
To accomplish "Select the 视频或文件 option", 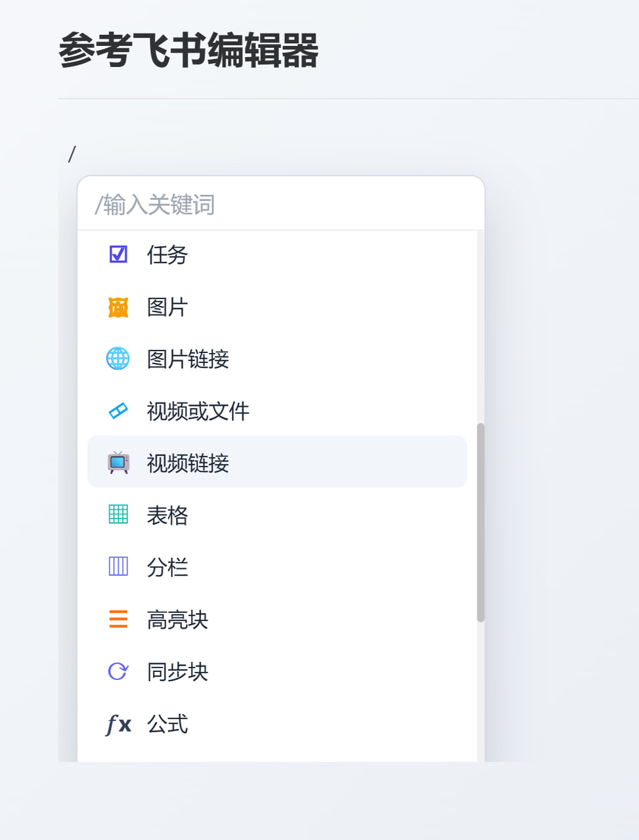I will [277, 411].
